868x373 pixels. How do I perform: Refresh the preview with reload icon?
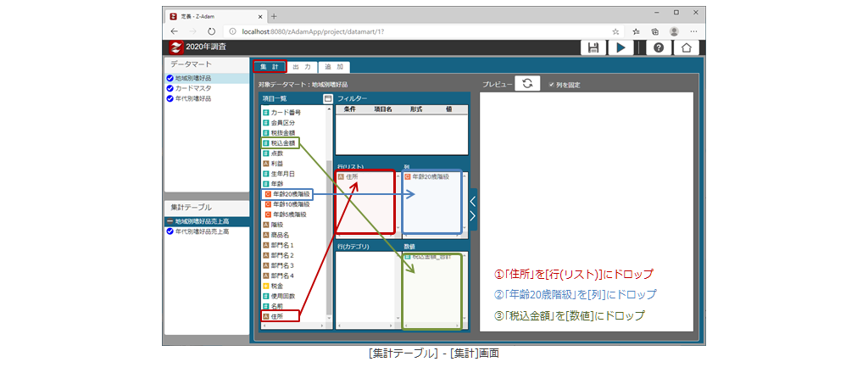[x=527, y=84]
